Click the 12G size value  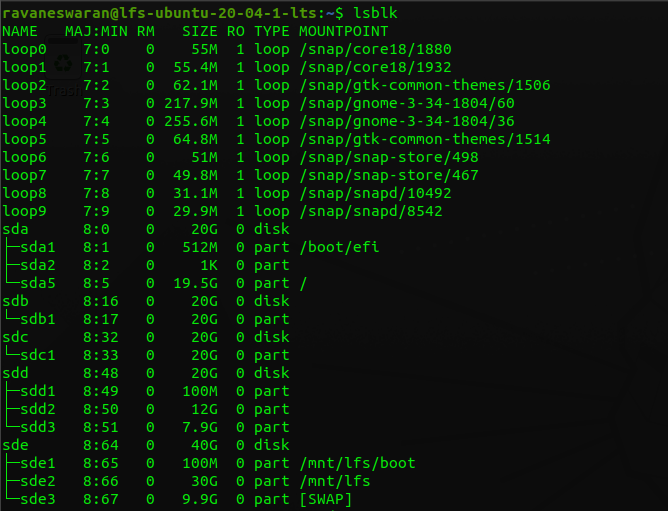pos(204,410)
